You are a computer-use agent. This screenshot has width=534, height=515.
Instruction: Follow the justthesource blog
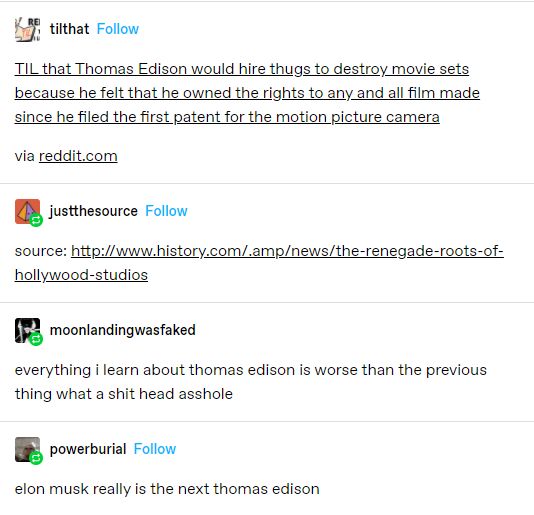pos(166,211)
